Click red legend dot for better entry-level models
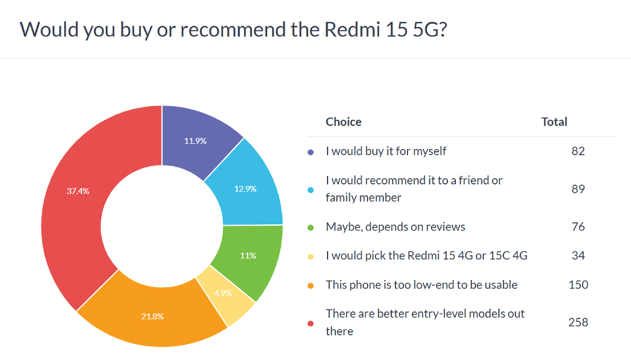The width and height of the screenshot is (631, 364). [x=310, y=323]
